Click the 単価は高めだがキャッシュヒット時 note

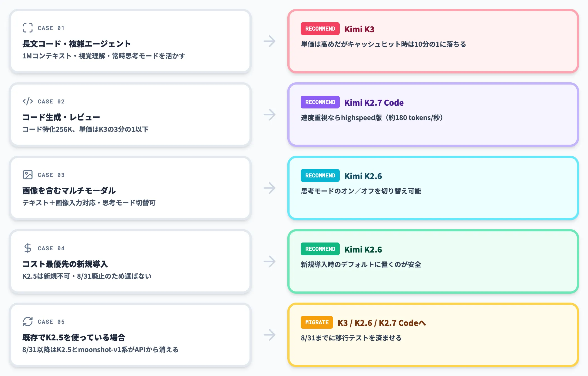(383, 44)
